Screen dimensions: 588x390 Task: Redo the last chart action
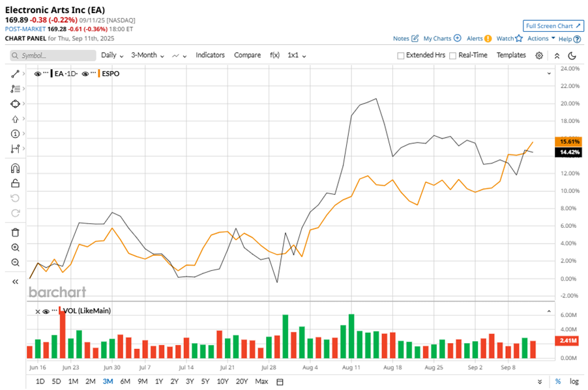click(x=15, y=213)
